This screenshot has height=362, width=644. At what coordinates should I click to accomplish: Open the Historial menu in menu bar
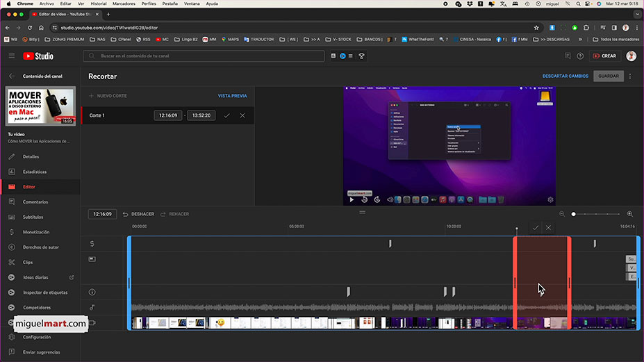tap(98, 3)
